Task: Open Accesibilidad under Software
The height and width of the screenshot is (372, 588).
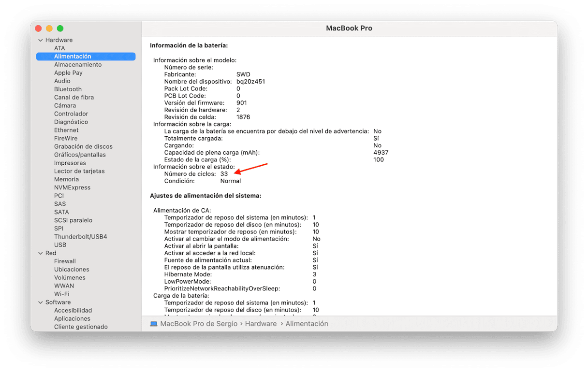Action: pos(73,311)
